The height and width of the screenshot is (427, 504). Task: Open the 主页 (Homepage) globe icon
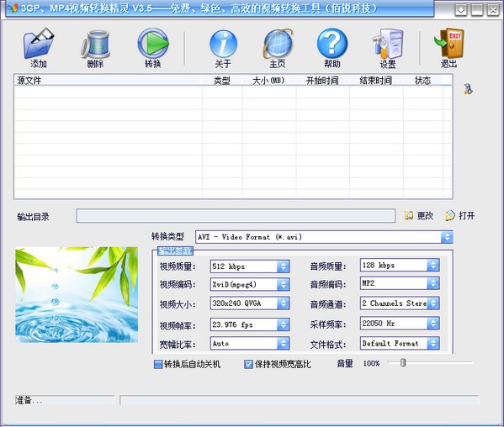[278, 44]
